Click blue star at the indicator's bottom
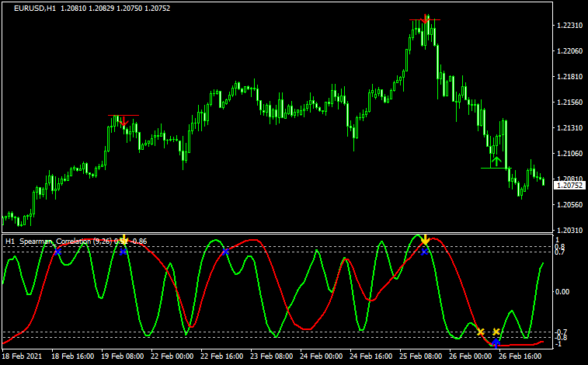Image resolution: width=588 pixels, height=365 pixels. point(496,342)
